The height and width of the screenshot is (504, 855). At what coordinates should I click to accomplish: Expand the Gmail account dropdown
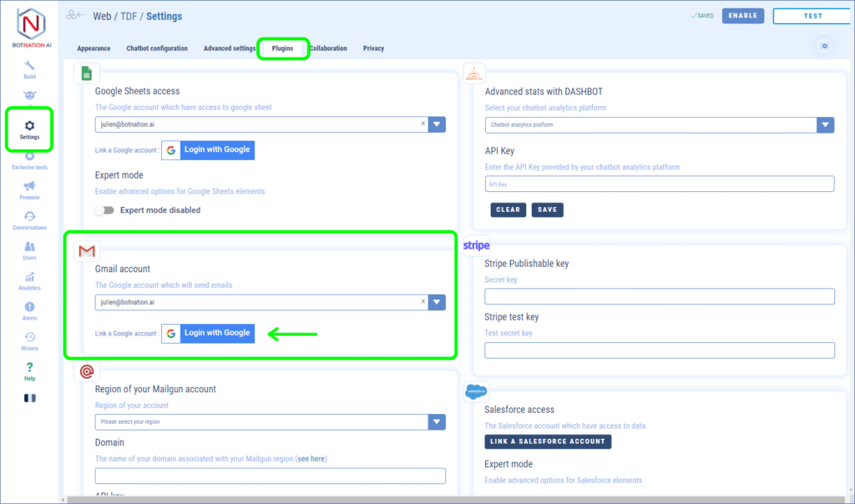coord(437,302)
